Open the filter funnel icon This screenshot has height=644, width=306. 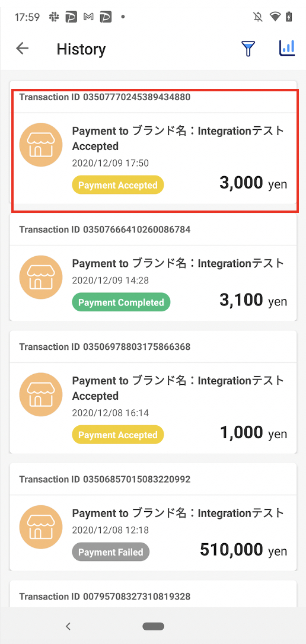coord(248,49)
